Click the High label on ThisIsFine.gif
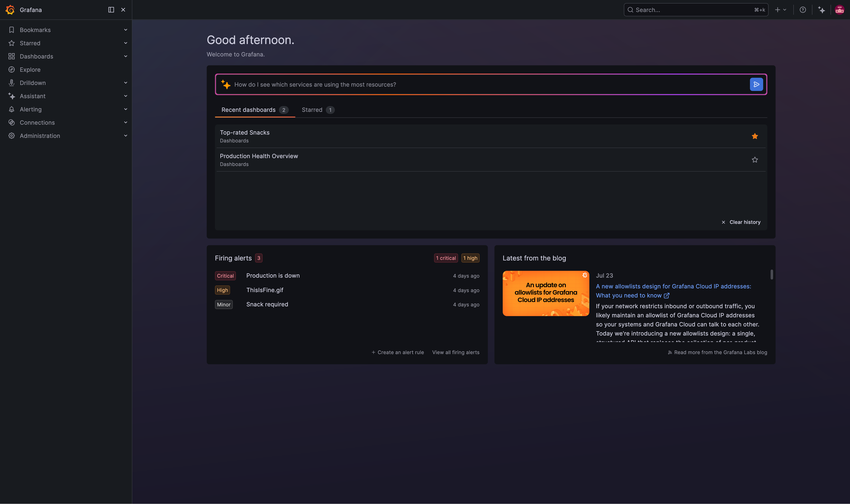This screenshot has width=850, height=504. 222,290
